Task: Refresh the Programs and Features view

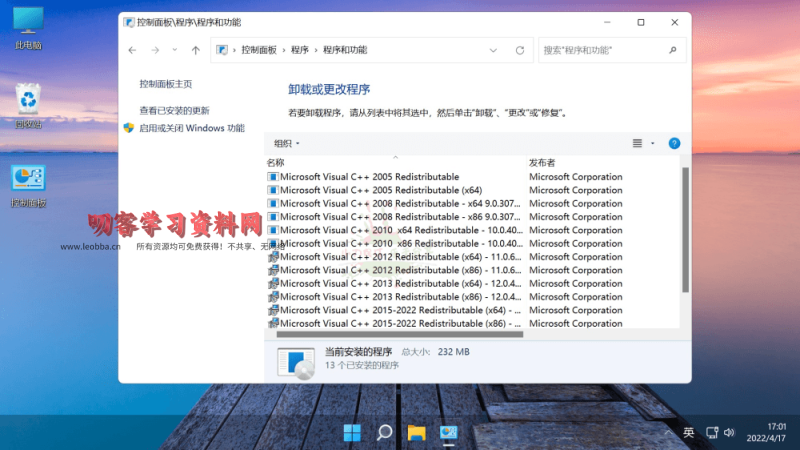Action: click(x=520, y=50)
